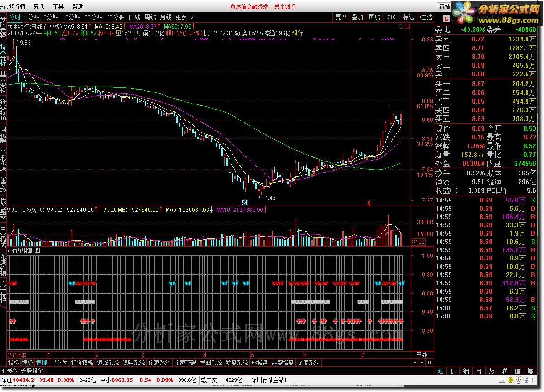Select the 细 detail tab
This screenshot has width=544, height=392.
pos(466,371)
